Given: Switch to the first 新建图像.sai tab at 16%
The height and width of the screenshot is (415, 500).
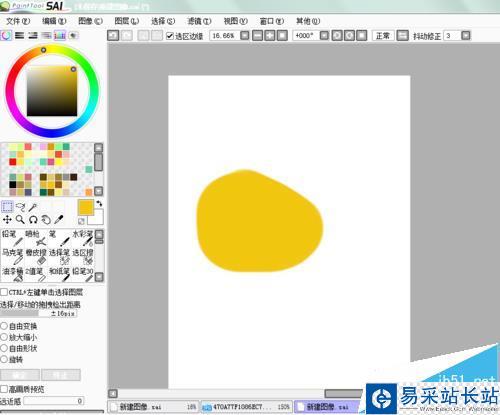Looking at the screenshot, I should 153,407.
